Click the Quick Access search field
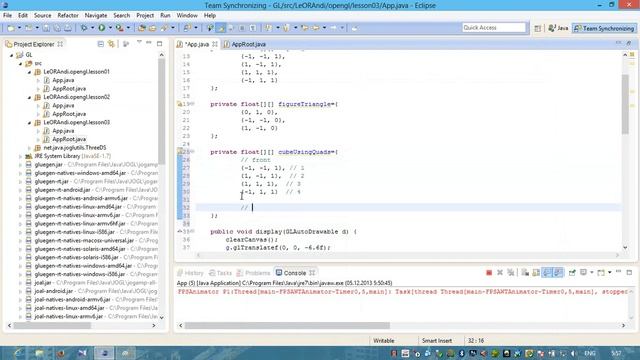 tap(494, 28)
